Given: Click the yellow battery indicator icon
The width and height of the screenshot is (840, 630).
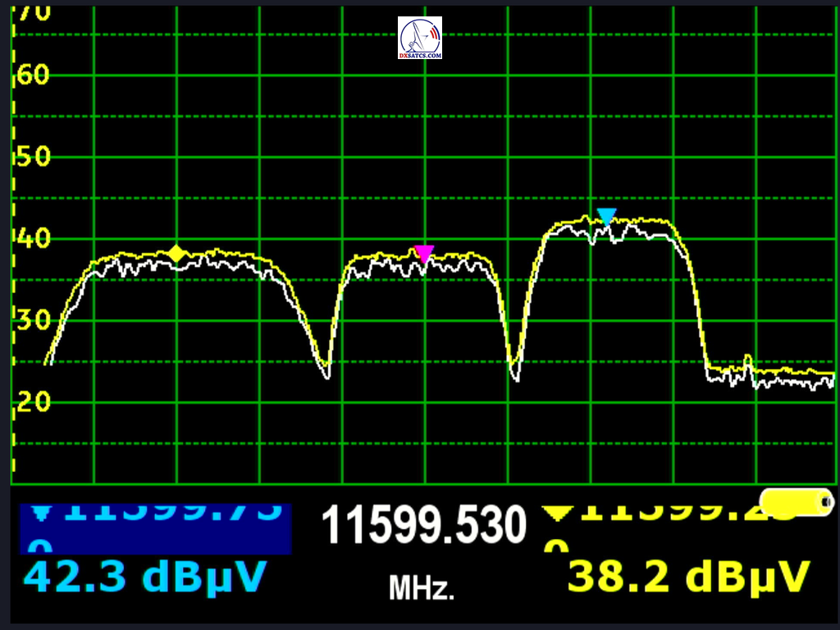Looking at the screenshot, I should click(797, 502).
